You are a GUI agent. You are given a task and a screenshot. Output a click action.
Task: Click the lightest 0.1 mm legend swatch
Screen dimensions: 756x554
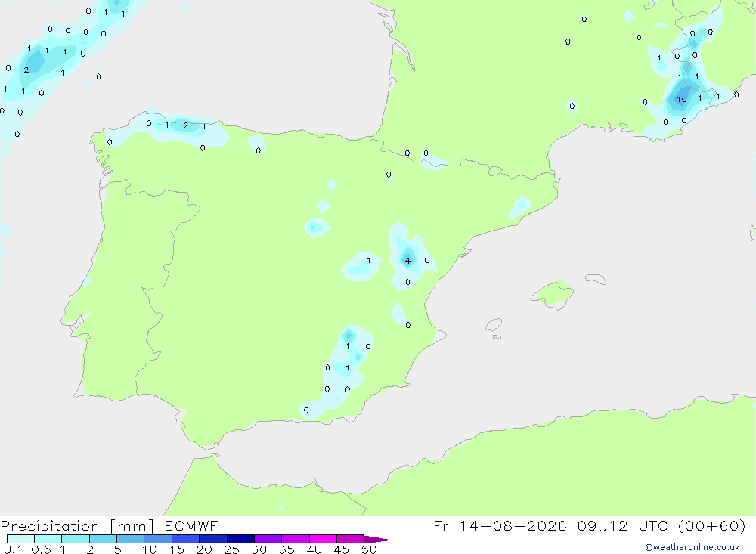click(x=20, y=539)
